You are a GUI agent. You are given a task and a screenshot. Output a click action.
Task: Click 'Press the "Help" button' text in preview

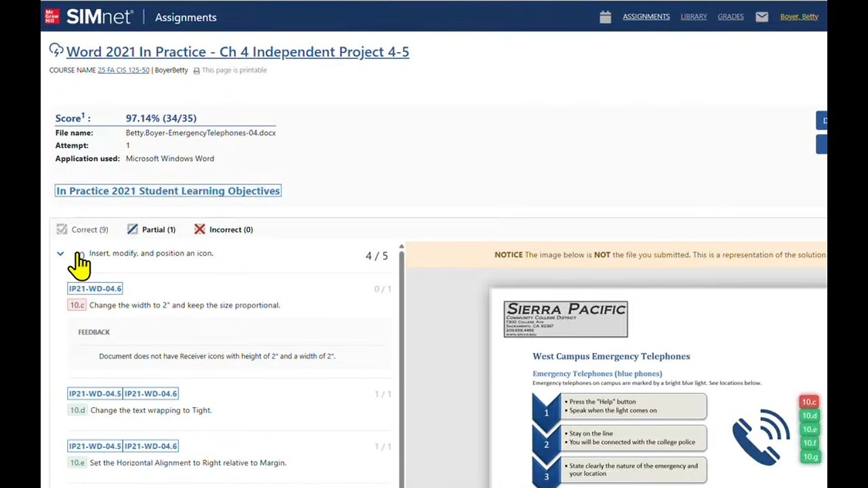603,402
